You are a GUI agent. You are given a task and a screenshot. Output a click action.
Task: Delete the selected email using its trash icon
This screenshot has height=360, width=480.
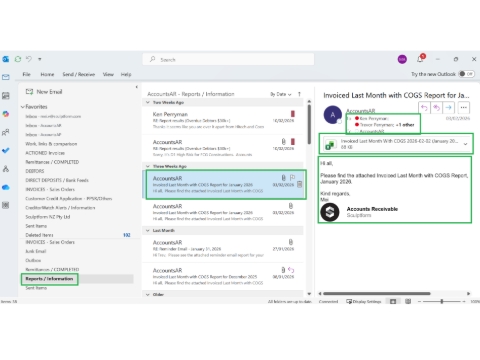pyautogui.click(x=300, y=184)
